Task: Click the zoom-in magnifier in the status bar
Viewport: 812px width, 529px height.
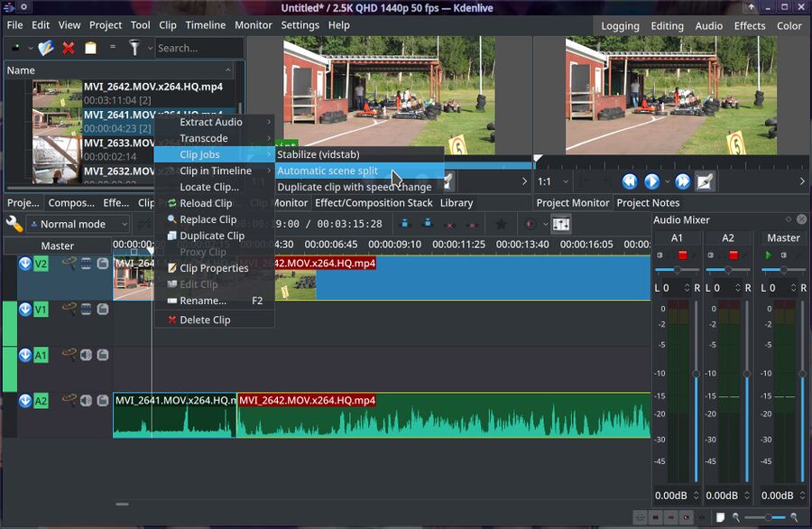Action: point(794,517)
